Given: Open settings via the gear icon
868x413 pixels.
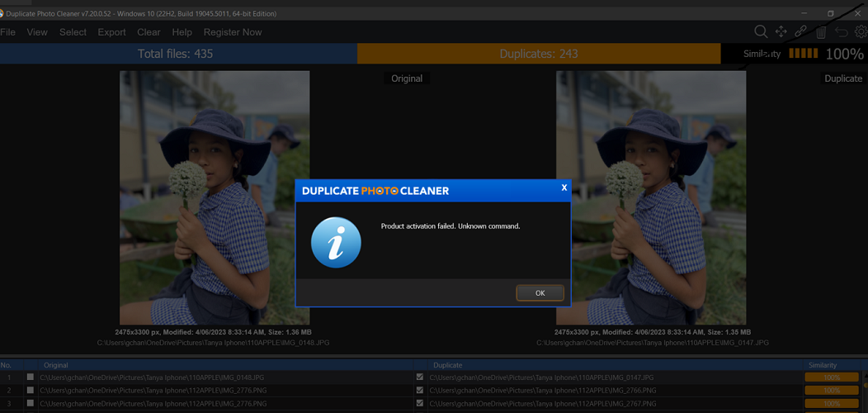Looking at the screenshot, I should [861, 31].
